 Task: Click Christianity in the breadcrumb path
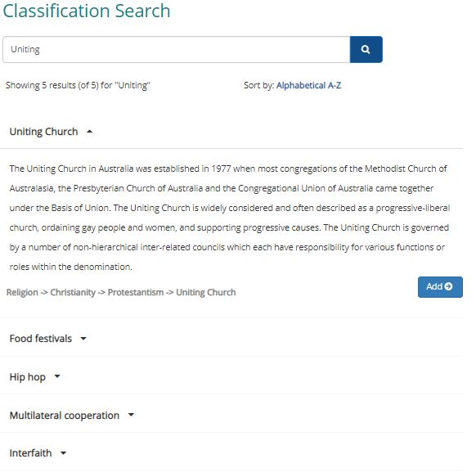pyautogui.click(x=73, y=292)
